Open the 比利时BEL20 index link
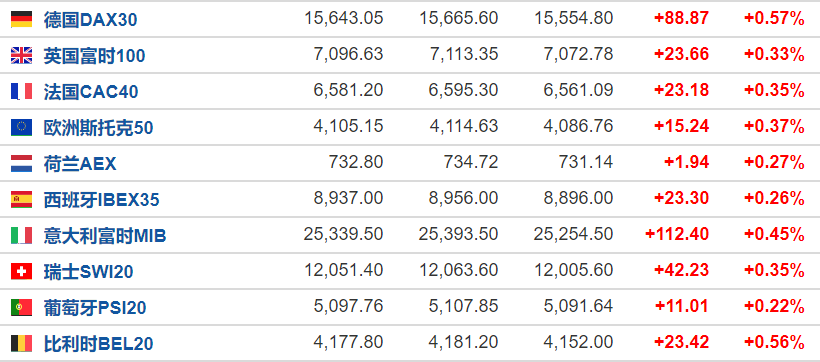Screen dimensions: 820x362 click(98, 344)
